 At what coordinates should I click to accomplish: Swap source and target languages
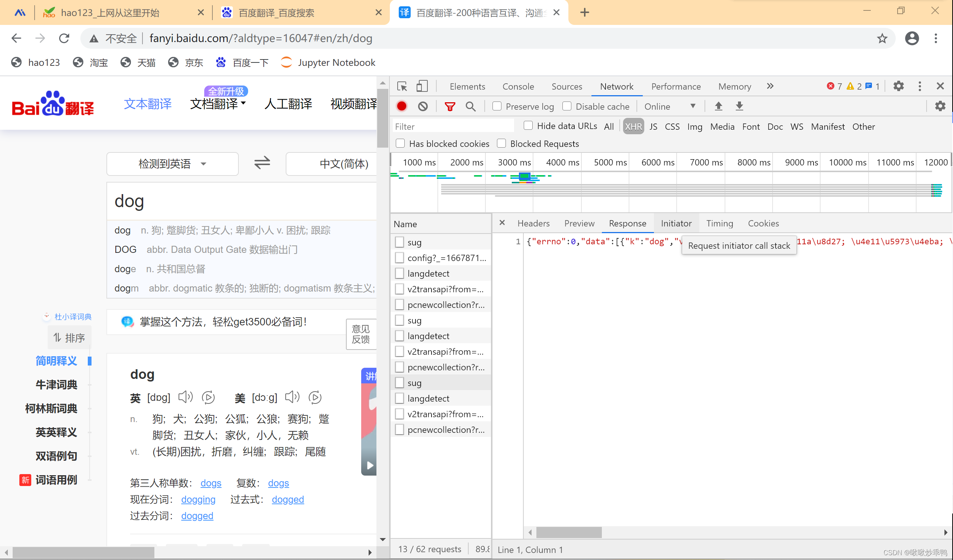(262, 163)
